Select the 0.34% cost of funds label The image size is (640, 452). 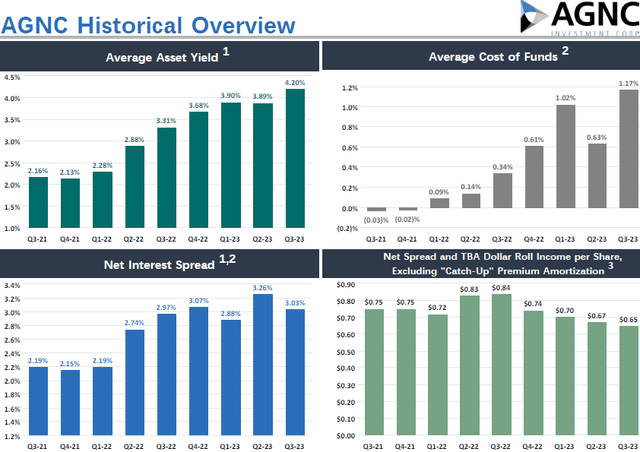502,167
